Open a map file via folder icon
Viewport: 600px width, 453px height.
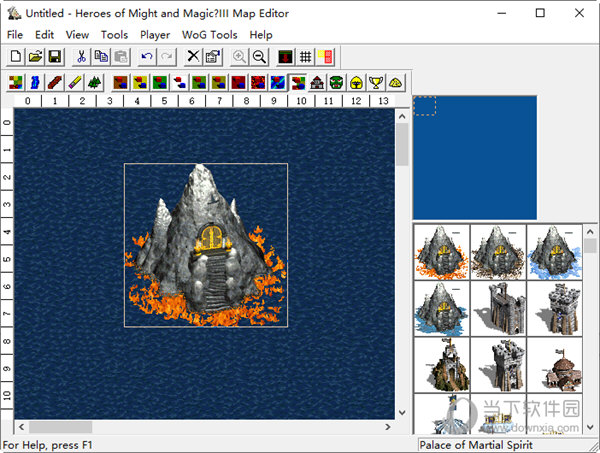(35, 57)
